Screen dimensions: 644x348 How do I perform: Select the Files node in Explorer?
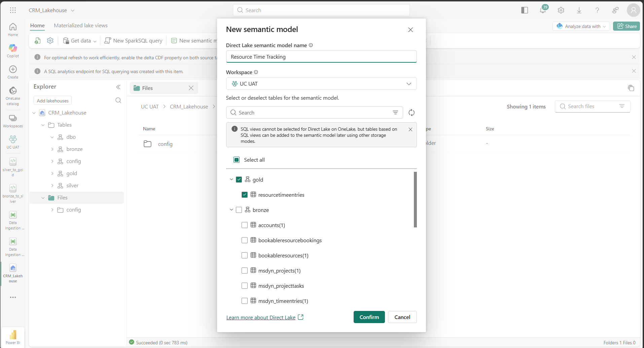(77, 198)
